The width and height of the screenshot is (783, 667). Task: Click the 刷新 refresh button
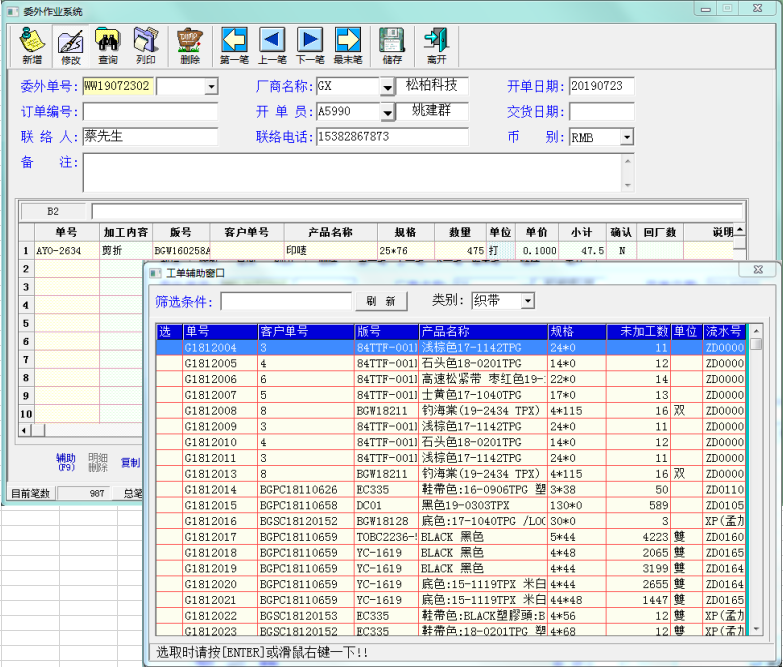(x=381, y=301)
